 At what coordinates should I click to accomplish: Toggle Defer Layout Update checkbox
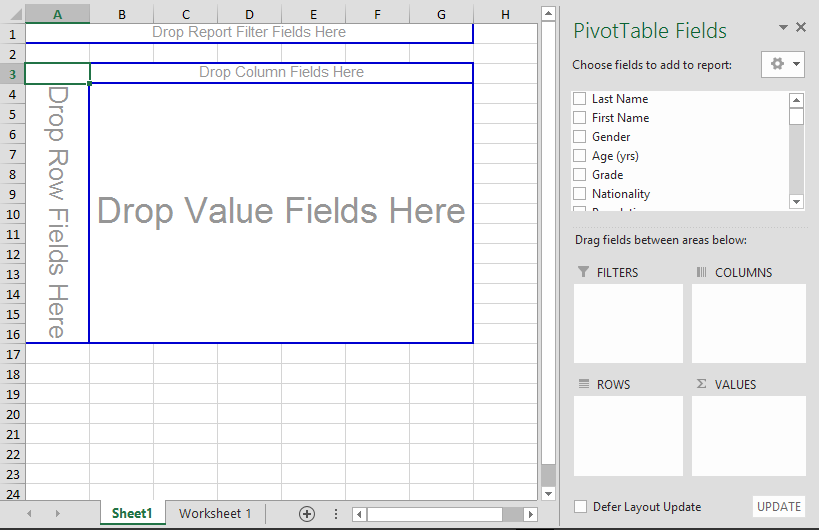pos(580,507)
